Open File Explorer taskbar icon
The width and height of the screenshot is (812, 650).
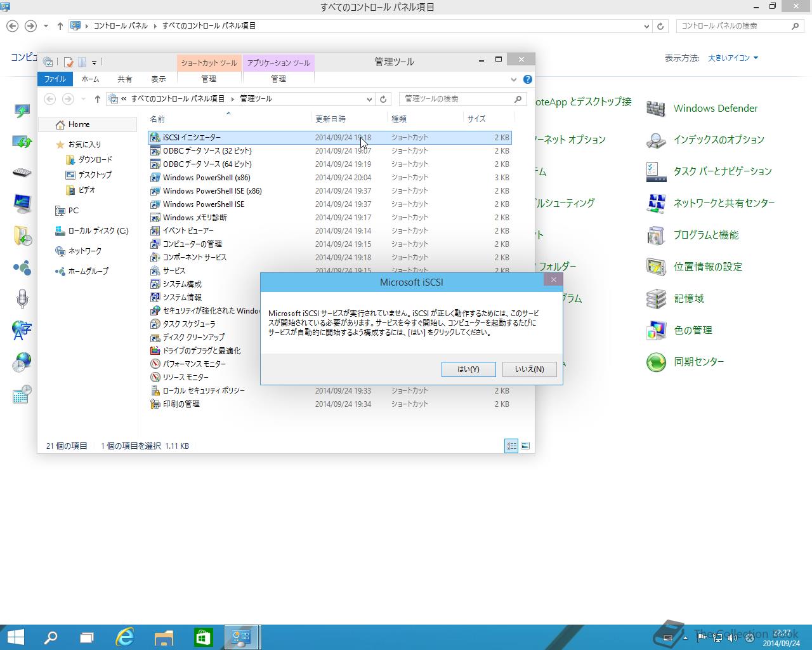(164, 637)
